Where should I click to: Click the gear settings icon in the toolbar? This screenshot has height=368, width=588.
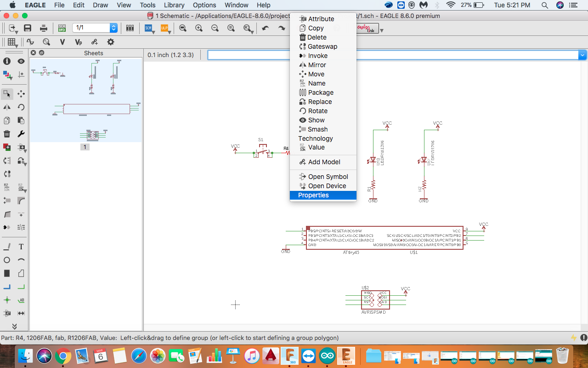pyautogui.click(x=111, y=42)
